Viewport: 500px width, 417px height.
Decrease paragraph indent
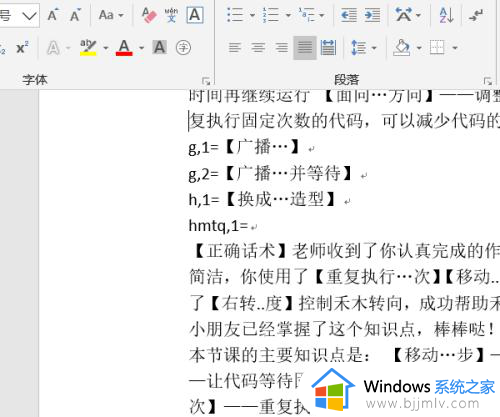coord(349,15)
